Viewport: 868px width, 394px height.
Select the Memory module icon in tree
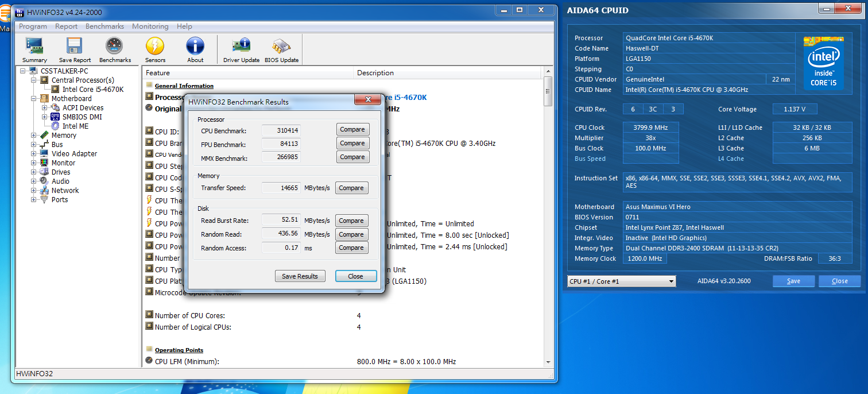(x=44, y=135)
